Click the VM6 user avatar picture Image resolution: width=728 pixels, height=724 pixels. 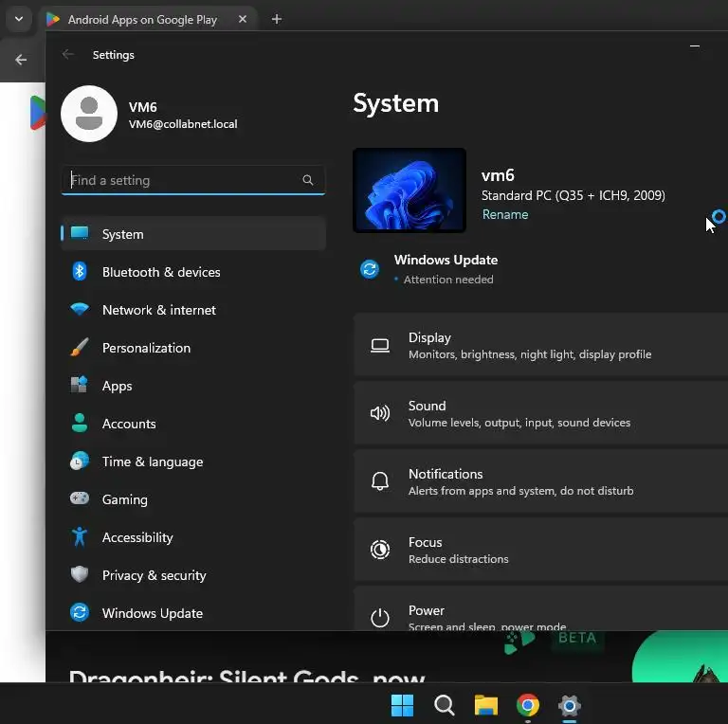point(89,114)
